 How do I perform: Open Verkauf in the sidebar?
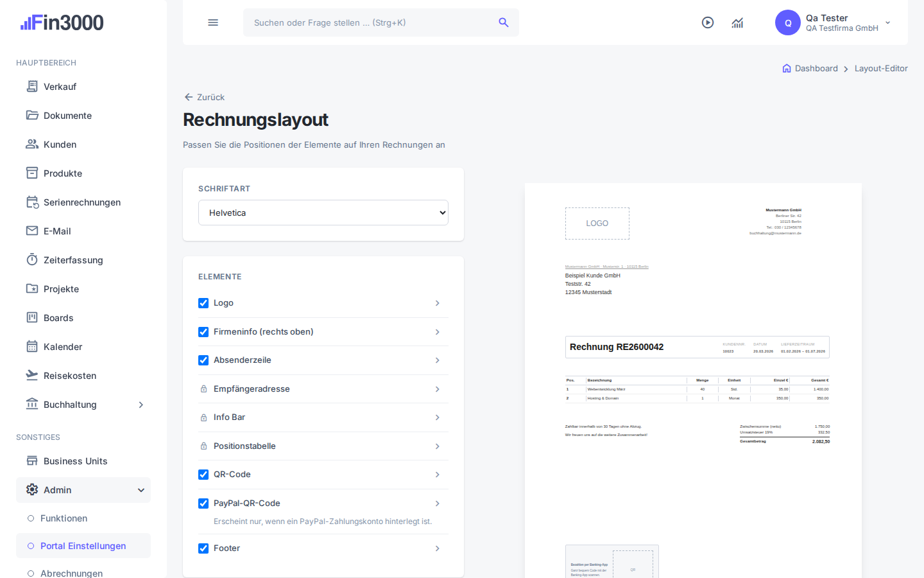[x=83, y=87]
